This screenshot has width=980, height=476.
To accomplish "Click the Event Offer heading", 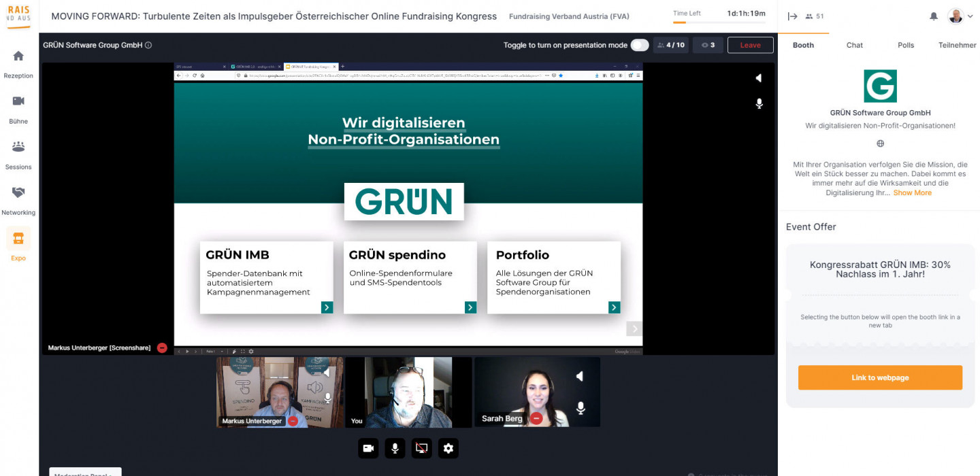I will 811,227.
